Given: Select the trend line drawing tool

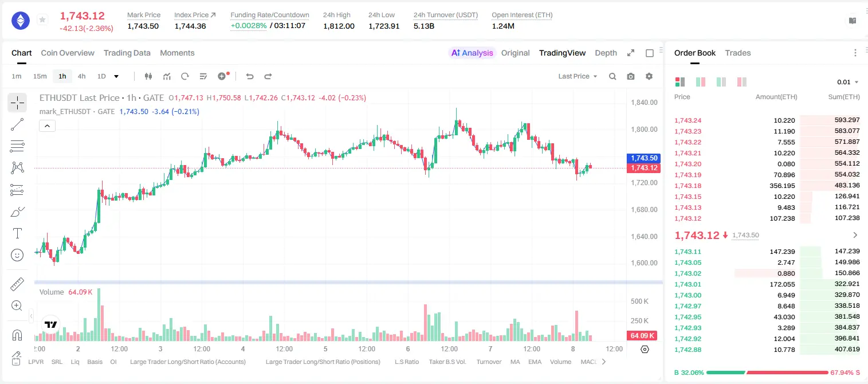Looking at the screenshot, I should [17, 124].
